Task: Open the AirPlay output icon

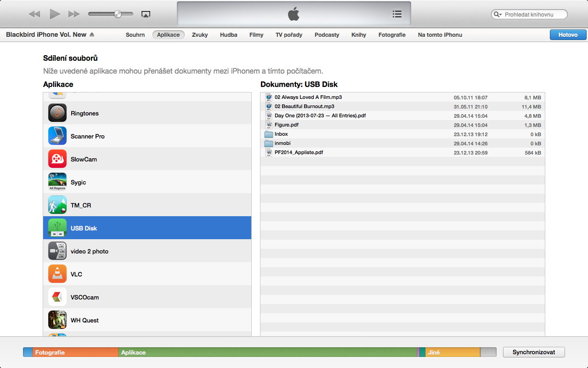Action: [x=146, y=14]
